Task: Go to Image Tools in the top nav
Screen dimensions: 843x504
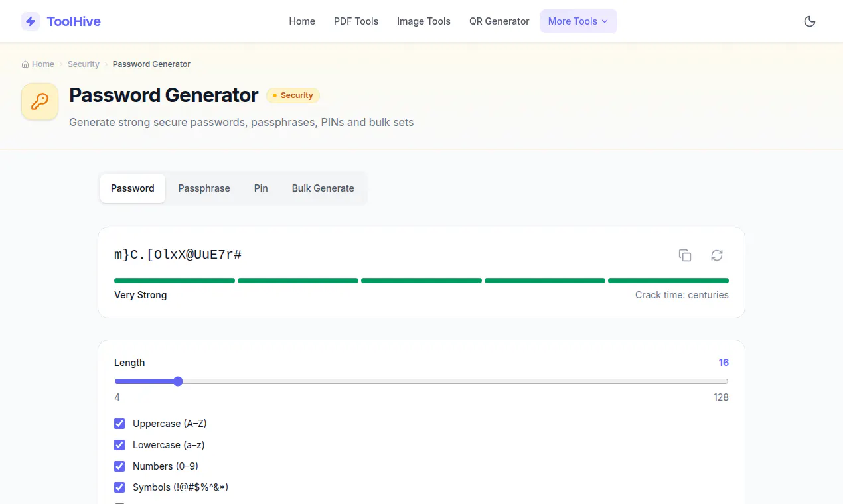Action: [423, 21]
